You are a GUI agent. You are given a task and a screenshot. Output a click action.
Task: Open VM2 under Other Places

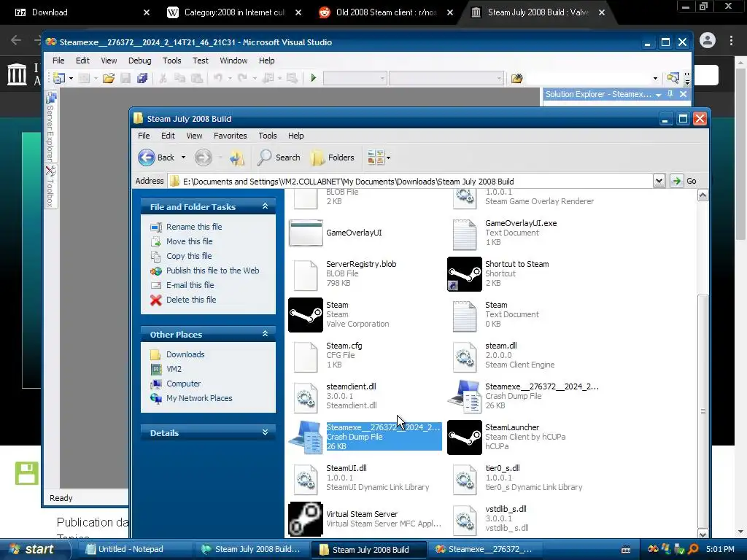coord(174,369)
